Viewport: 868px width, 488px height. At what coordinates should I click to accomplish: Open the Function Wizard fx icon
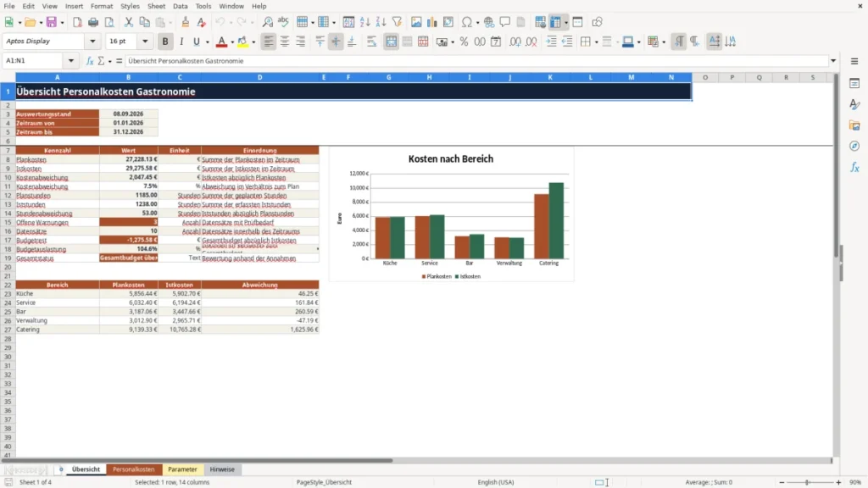point(90,61)
